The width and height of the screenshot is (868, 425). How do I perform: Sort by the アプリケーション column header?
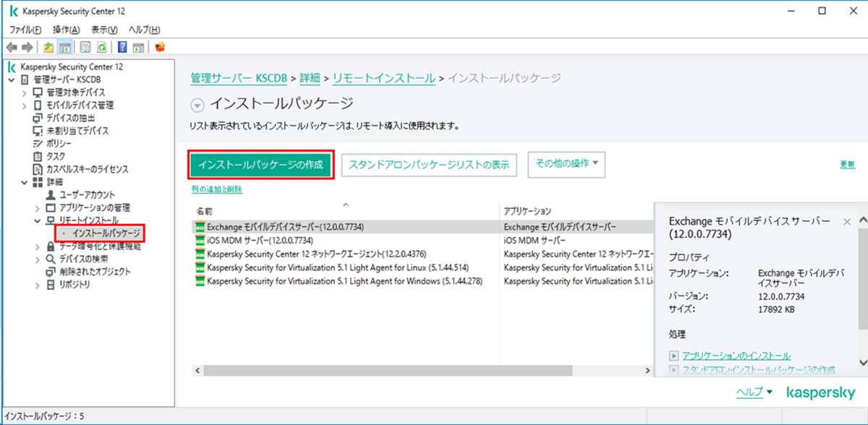tap(528, 212)
